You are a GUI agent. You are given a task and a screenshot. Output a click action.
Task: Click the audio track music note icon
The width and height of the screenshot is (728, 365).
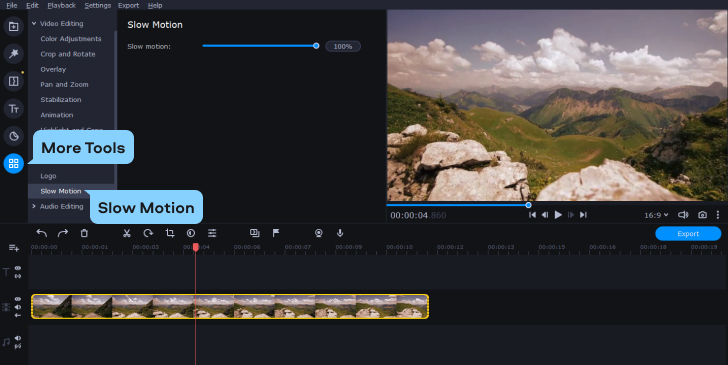(x=6, y=342)
